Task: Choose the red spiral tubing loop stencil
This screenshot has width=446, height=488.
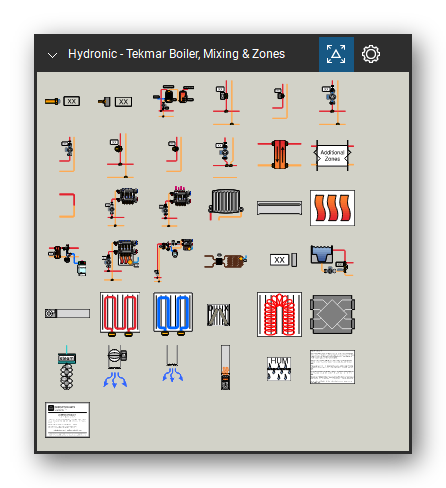Action: click(x=279, y=314)
